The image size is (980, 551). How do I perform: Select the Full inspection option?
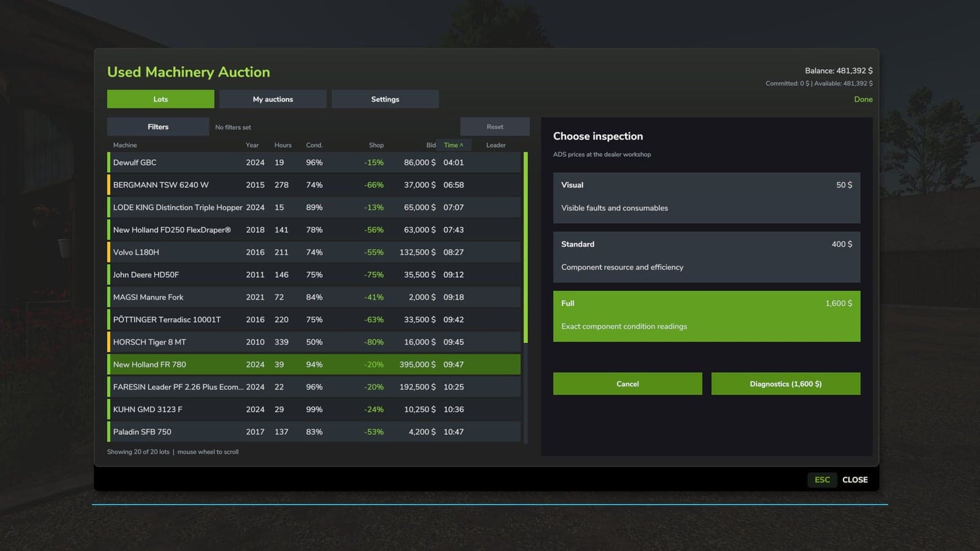(706, 316)
